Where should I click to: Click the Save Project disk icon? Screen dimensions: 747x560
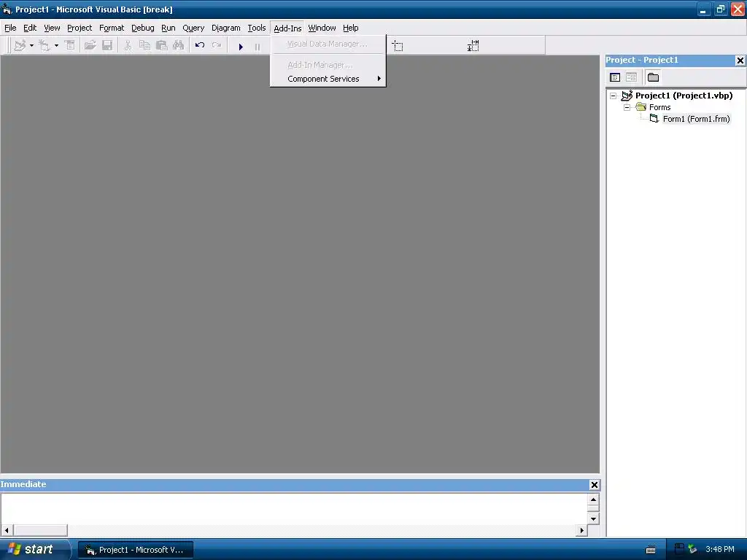coord(108,46)
